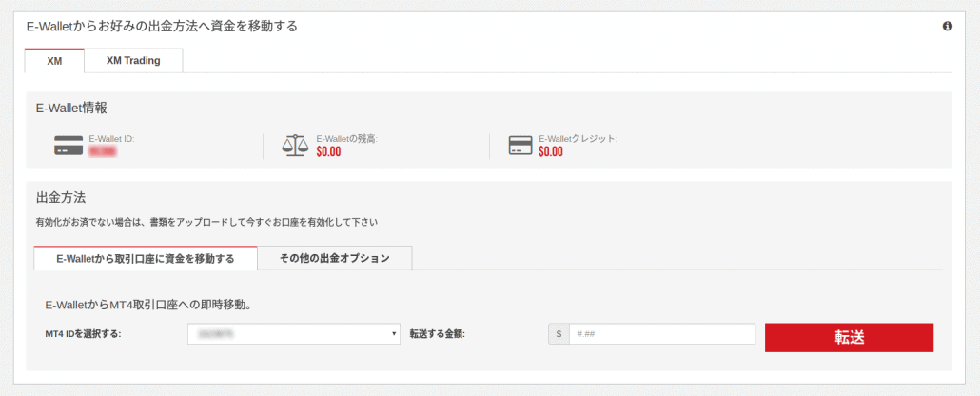Click the E-Wallet credit card icon
The image size is (980, 396).
pyautogui.click(x=520, y=146)
